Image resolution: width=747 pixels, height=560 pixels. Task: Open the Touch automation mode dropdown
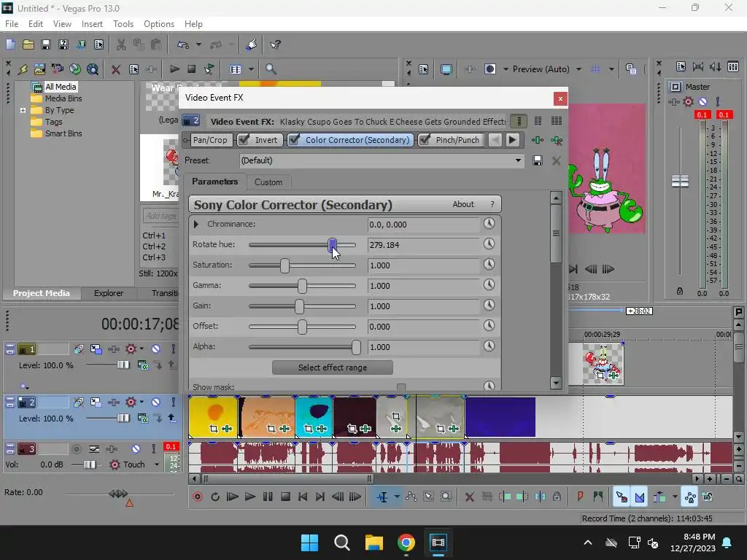coord(156,464)
